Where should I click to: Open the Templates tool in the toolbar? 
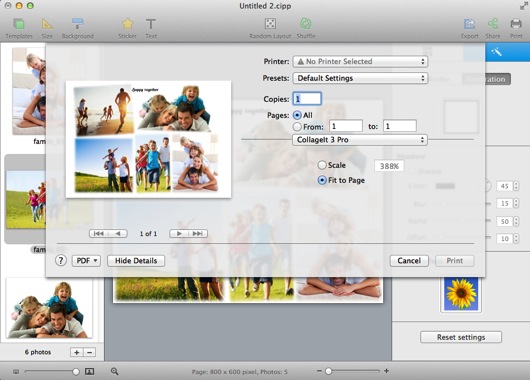pyautogui.click(x=19, y=24)
